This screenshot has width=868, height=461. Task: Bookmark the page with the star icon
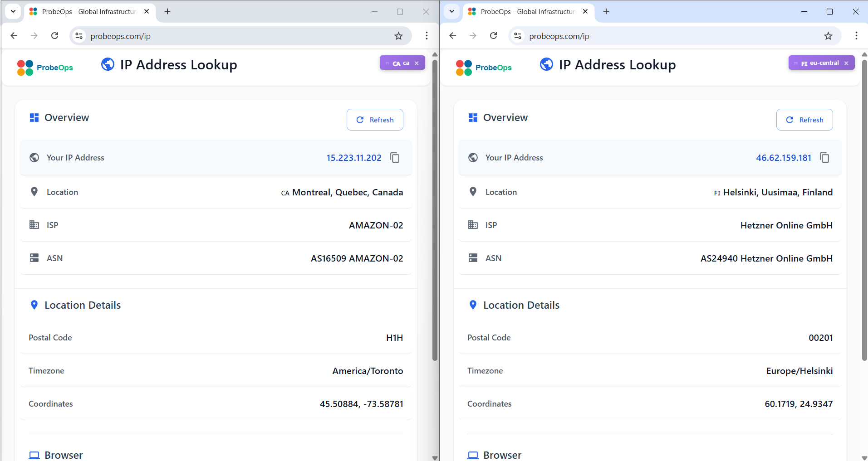coord(398,36)
